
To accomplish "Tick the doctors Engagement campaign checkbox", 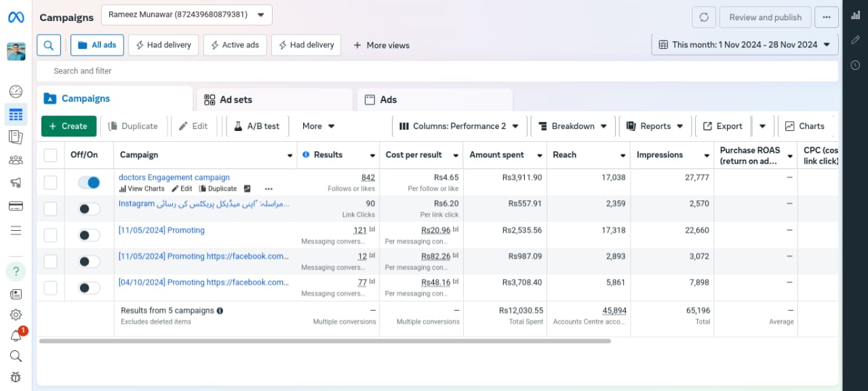I will [x=51, y=183].
